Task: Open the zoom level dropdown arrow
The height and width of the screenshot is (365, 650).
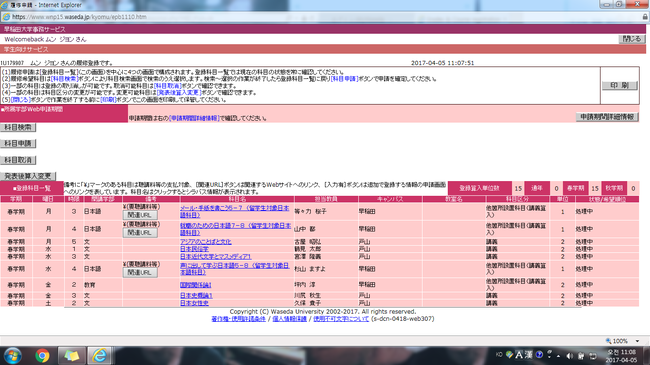Action: [637, 341]
